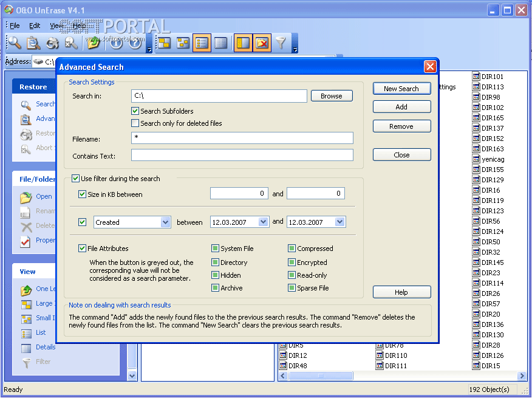Click the magnifier Search toolbar icon

click(x=15, y=43)
